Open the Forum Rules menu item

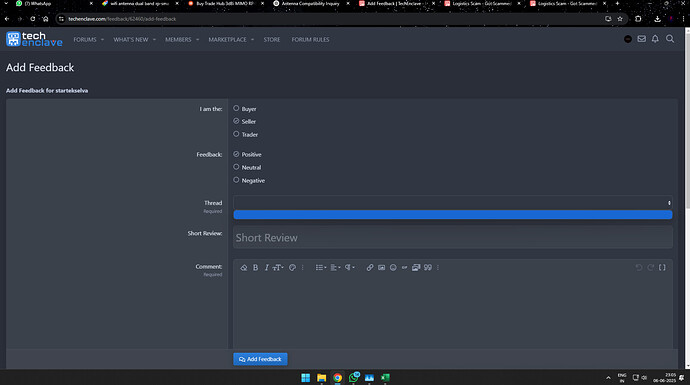310,40
